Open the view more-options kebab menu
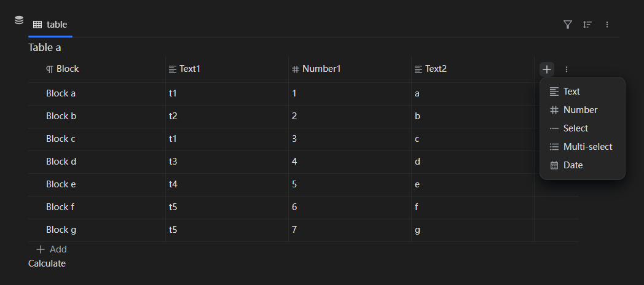The width and height of the screenshot is (644, 285). 607,25
